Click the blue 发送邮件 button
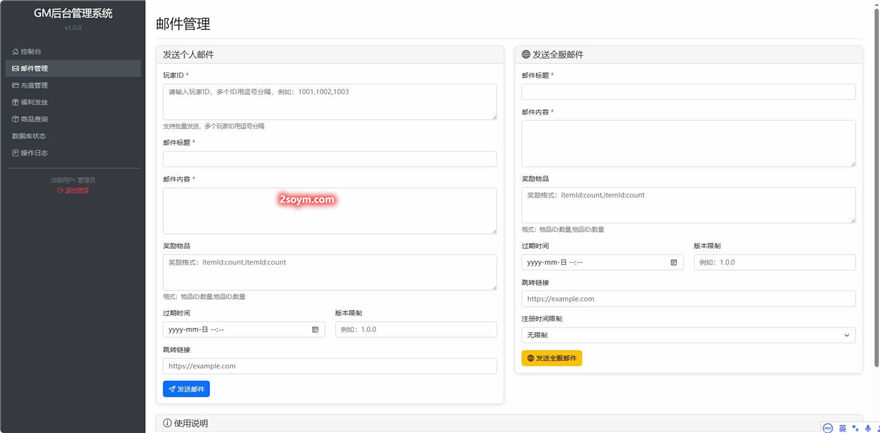The image size is (880, 433). 186,389
